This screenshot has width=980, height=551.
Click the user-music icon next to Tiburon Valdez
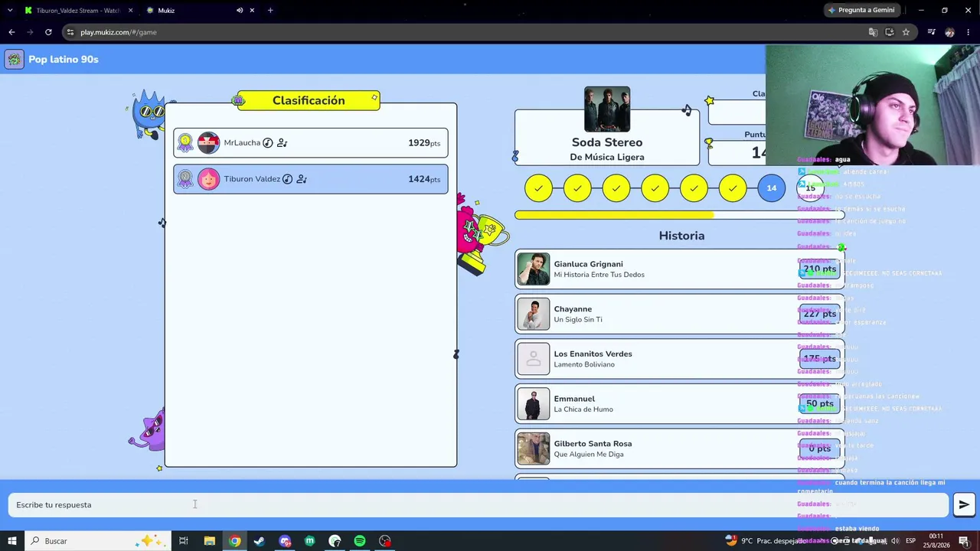click(x=302, y=179)
